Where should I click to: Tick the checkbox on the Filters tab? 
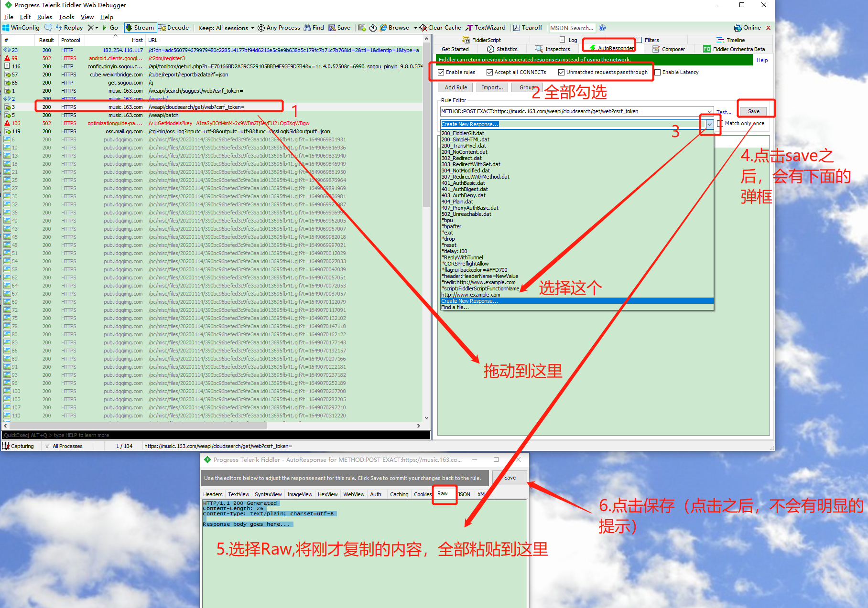tap(639, 40)
